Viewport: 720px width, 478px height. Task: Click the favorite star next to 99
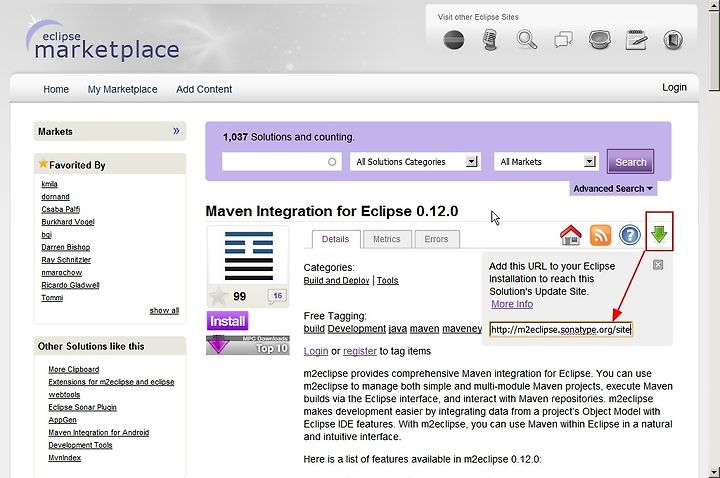click(219, 296)
